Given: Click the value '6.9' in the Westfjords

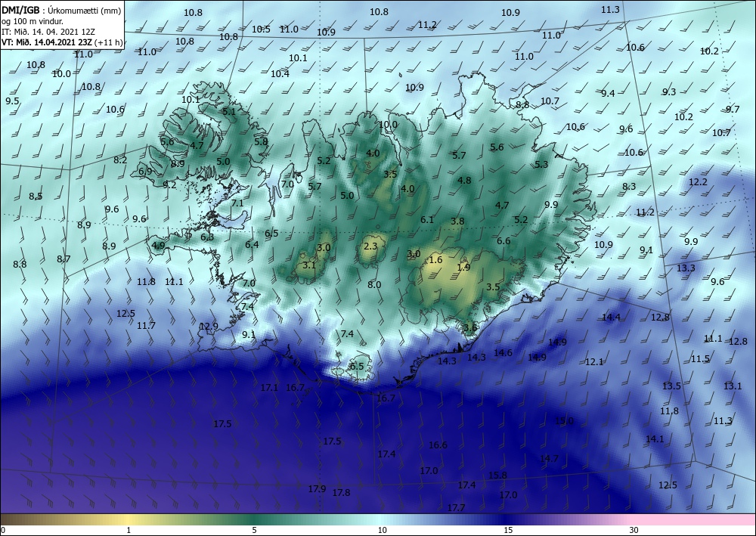Looking at the screenshot, I should (145, 172).
